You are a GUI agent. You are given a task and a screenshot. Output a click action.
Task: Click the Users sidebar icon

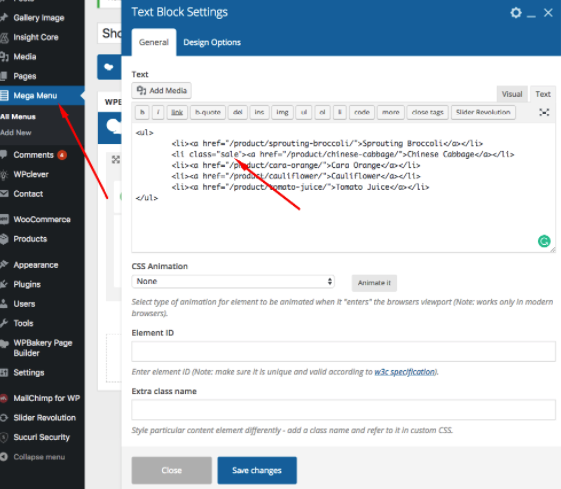point(4,304)
